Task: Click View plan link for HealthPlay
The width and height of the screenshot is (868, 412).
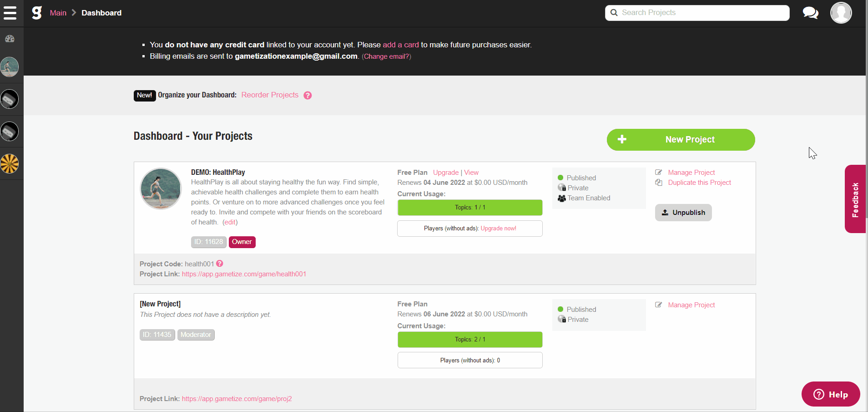Action: (471, 173)
